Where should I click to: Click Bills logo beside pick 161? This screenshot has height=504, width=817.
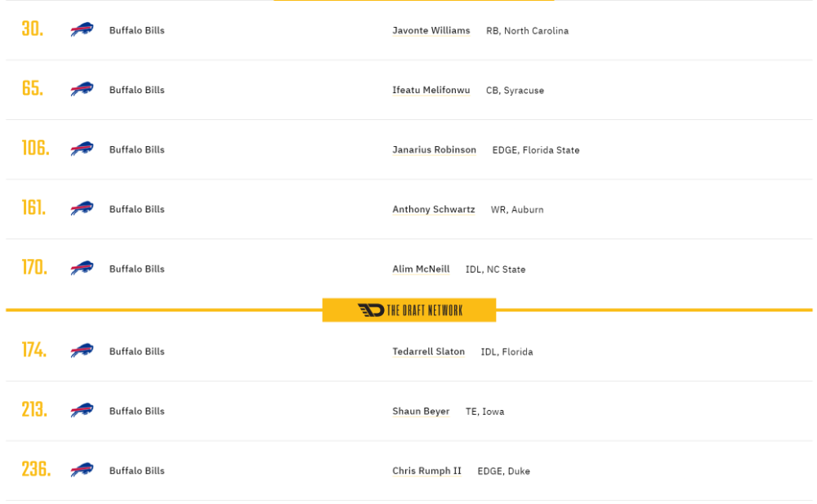click(82, 208)
